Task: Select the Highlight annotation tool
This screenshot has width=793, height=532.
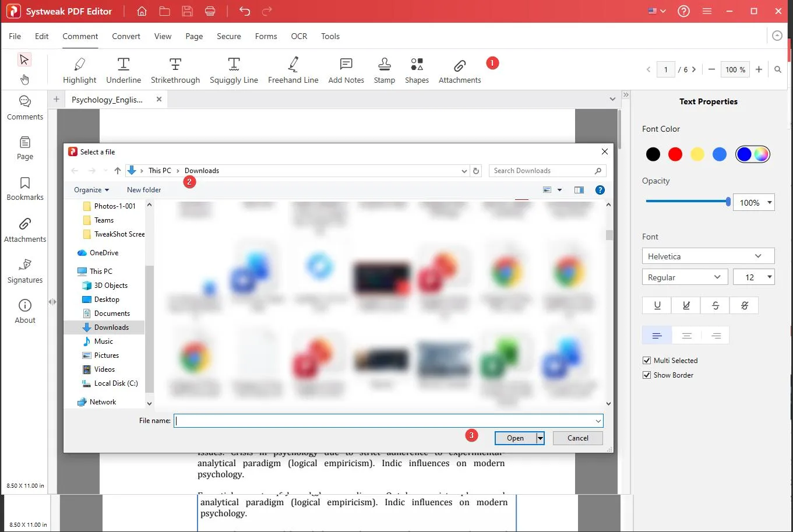Action: click(79, 69)
